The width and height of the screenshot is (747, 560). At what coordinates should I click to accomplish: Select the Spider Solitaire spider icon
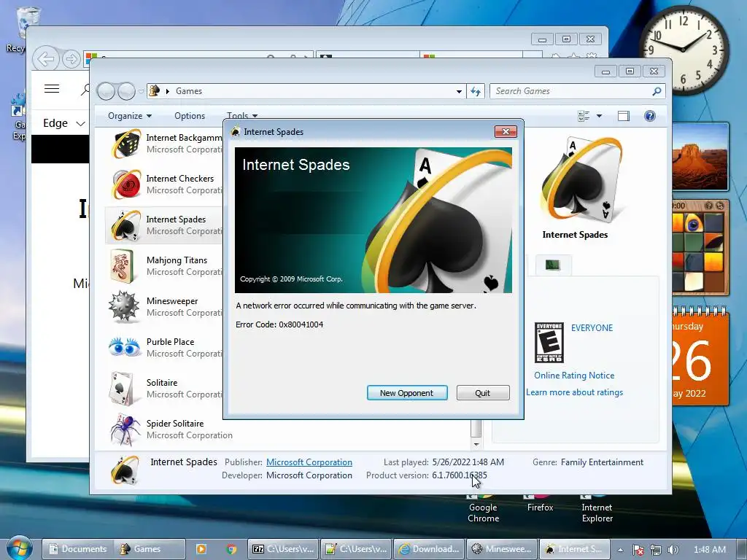point(125,429)
